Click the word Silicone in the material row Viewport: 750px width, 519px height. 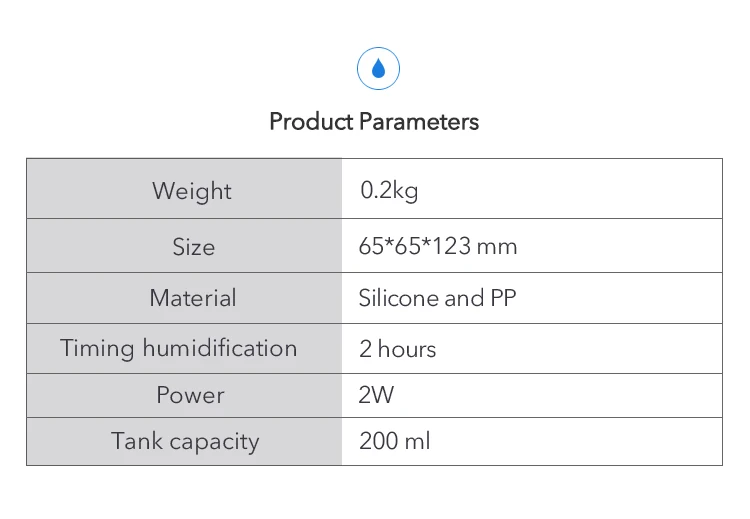[398, 298]
